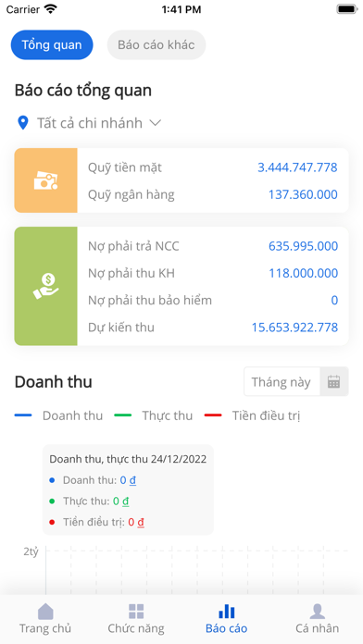Tap the bar chart icon for Báo cáo

pyautogui.click(x=227, y=611)
